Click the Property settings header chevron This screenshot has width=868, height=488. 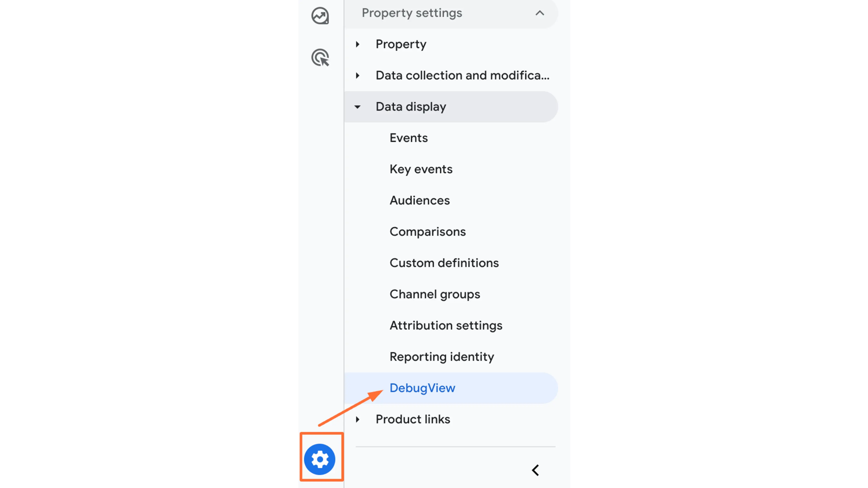[x=539, y=13]
